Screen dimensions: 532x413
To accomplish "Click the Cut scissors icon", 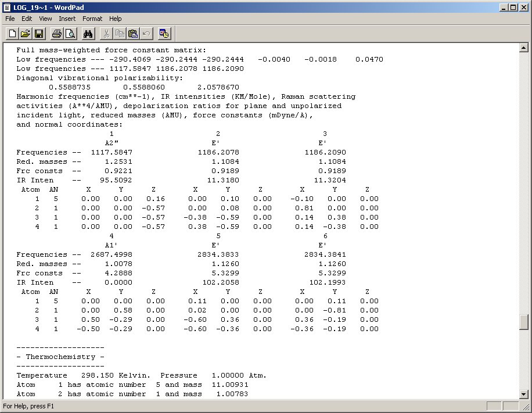I will click(106, 34).
